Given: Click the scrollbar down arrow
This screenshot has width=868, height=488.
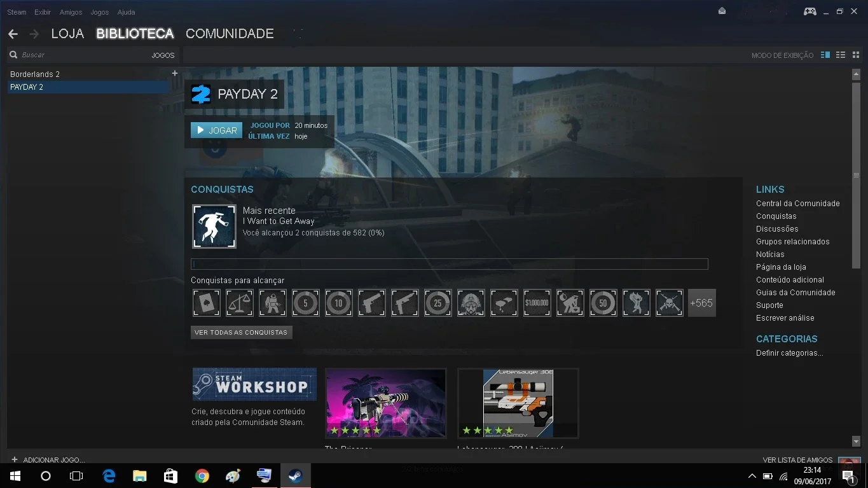Looking at the screenshot, I should pos(856,441).
